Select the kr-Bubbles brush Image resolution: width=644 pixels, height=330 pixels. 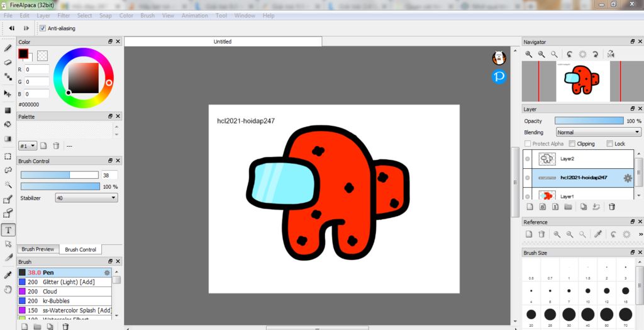click(65, 301)
